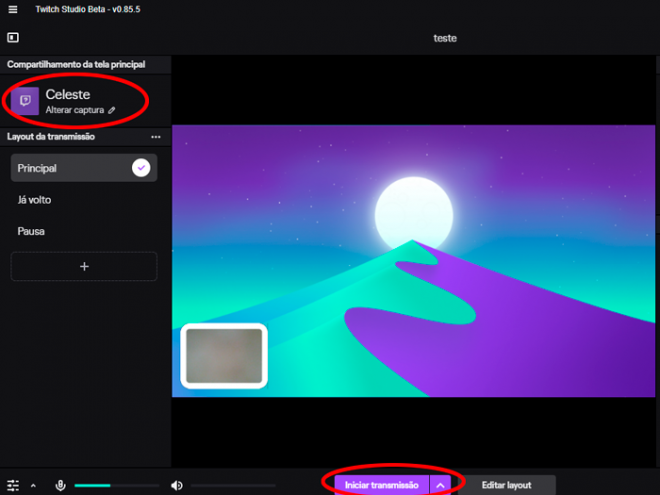
Task: Start stream with Iniciar transmissão
Action: click(381, 485)
